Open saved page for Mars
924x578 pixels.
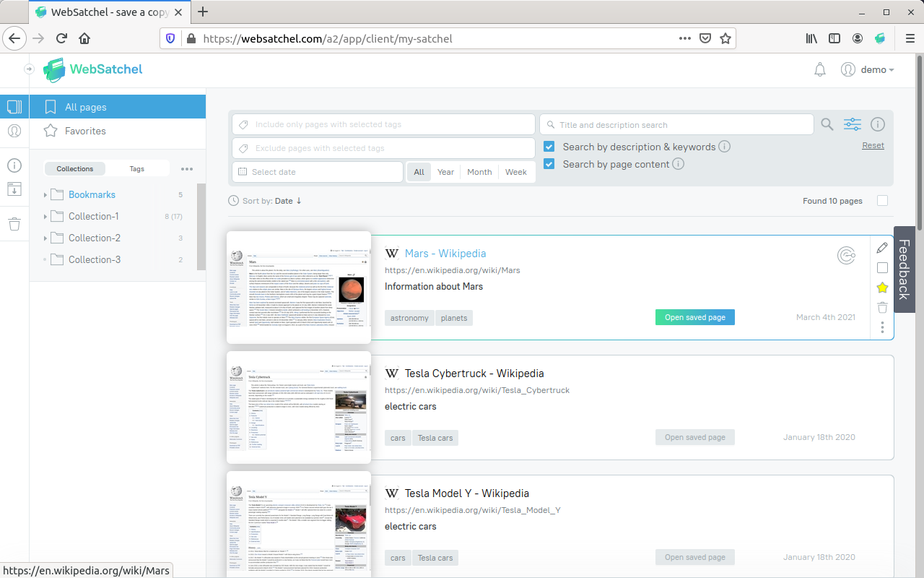point(695,317)
